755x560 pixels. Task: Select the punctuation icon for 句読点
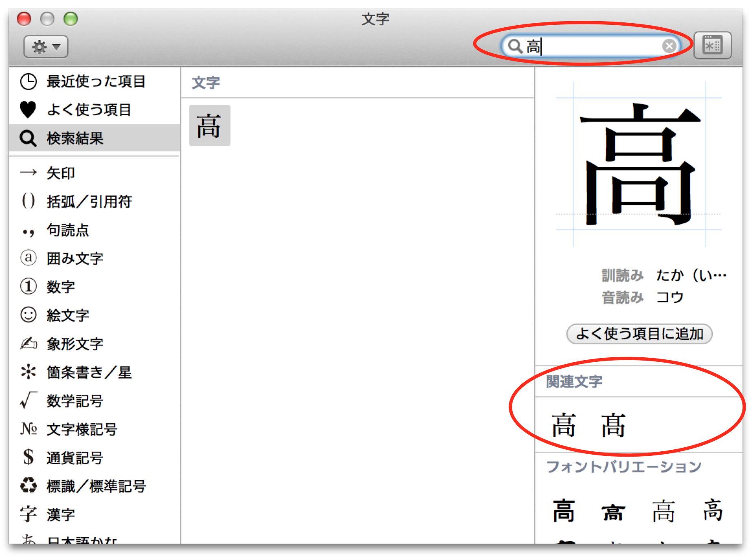click(x=28, y=232)
